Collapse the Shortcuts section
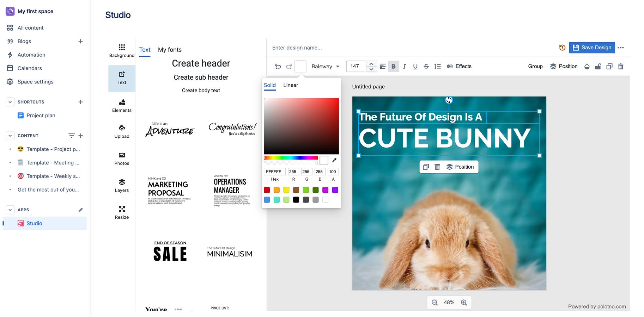This screenshot has width=644, height=317. tap(10, 102)
